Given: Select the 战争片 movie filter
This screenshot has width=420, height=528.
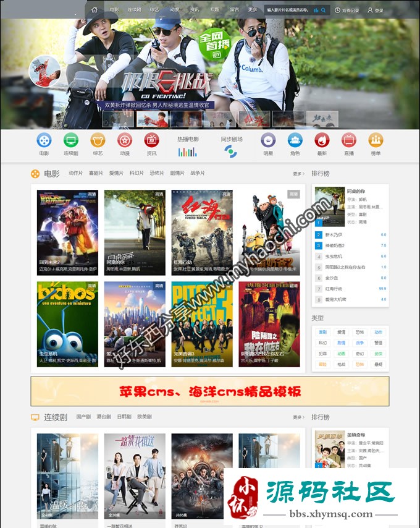Looking at the screenshot, I should (198, 173).
